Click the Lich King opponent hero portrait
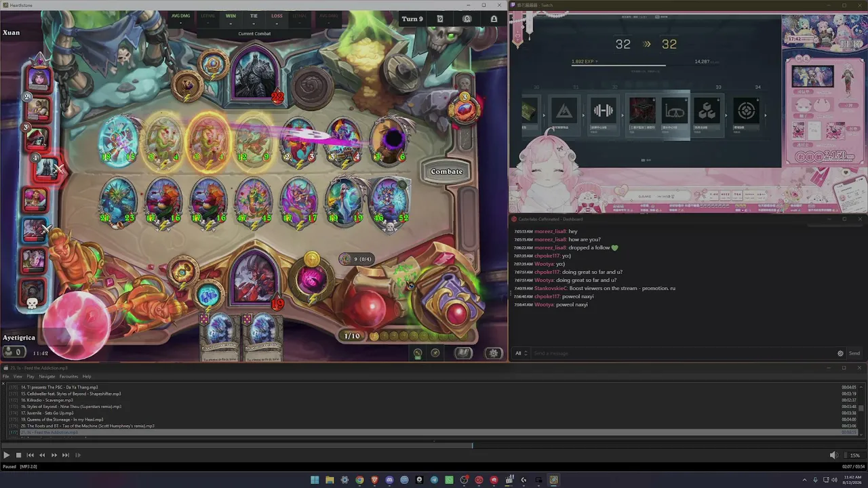Screen dimensions: 868x488 click(256, 75)
